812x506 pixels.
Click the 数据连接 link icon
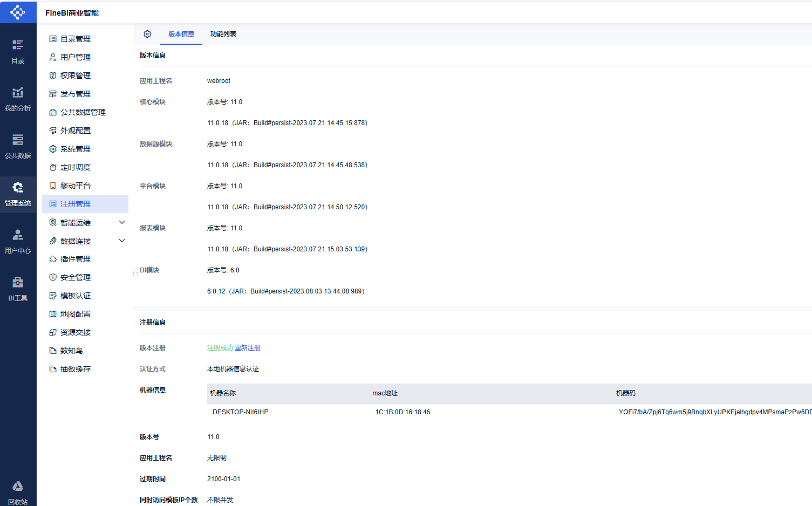53,241
